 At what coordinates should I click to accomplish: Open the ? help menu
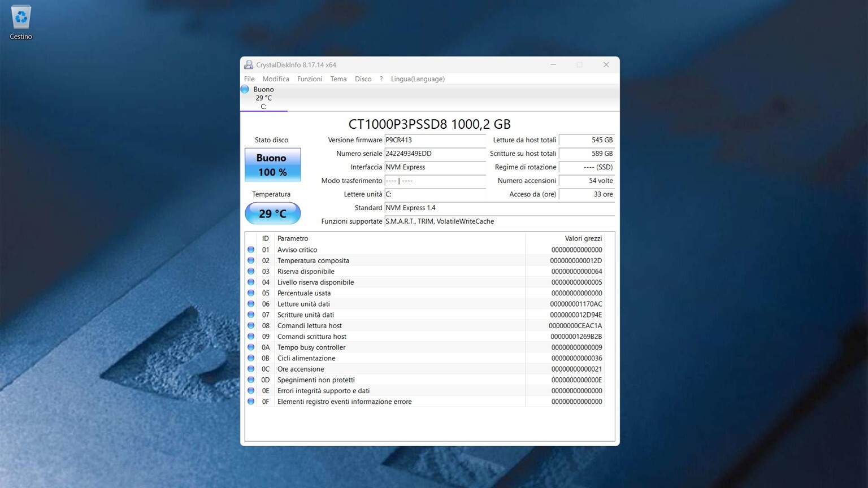(381, 79)
